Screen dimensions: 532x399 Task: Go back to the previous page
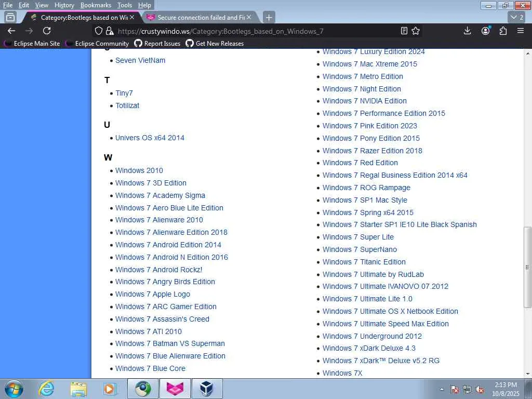click(11, 31)
